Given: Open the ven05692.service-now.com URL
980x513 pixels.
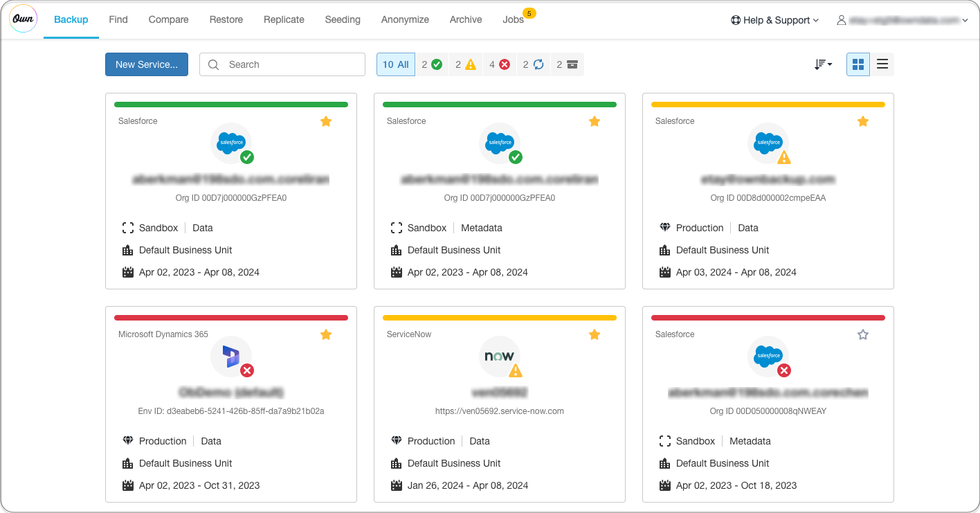Looking at the screenshot, I should 500,411.
